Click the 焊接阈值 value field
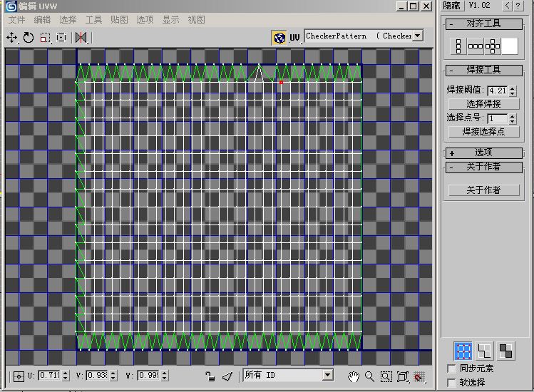The width and height of the screenshot is (534, 392). click(x=498, y=91)
